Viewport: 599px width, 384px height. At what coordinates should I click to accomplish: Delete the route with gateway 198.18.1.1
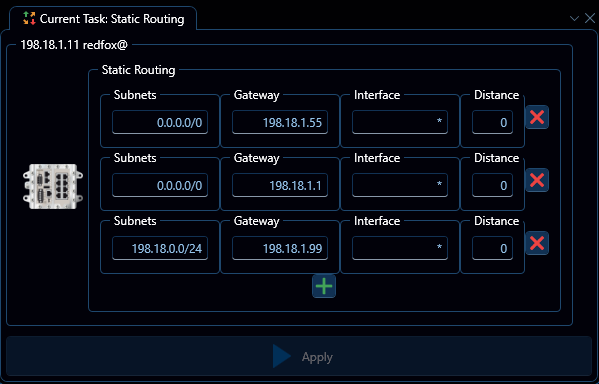(537, 180)
